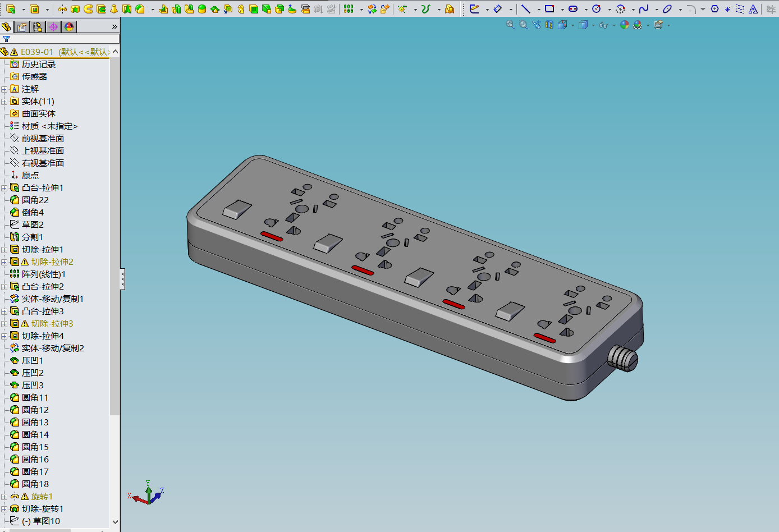
Task: Click the Edit Appearance colored sphere icon
Action: [x=624, y=25]
